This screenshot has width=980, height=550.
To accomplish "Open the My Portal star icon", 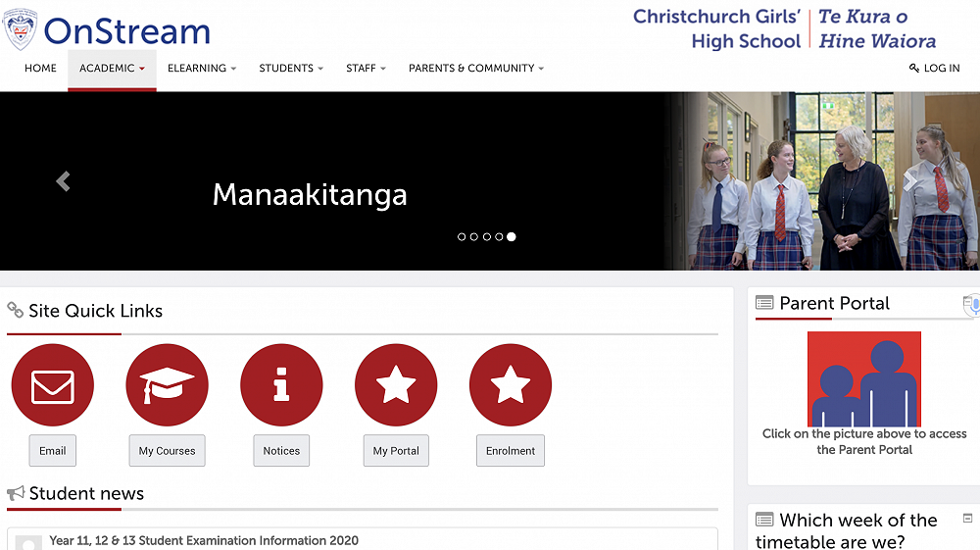I will click(x=396, y=385).
